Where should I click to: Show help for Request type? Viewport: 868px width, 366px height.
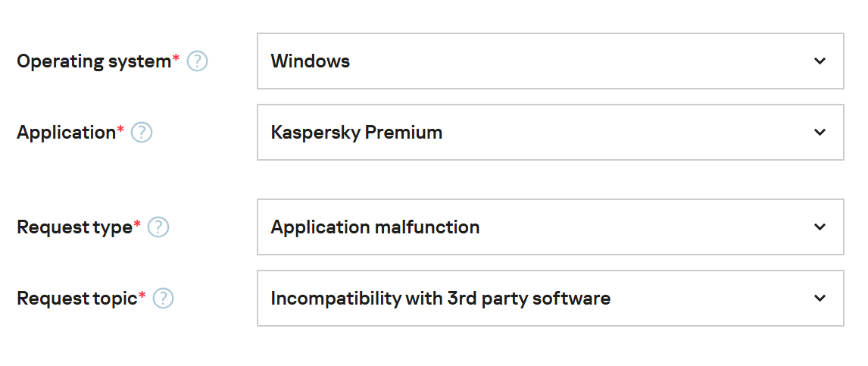tap(158, 227)
